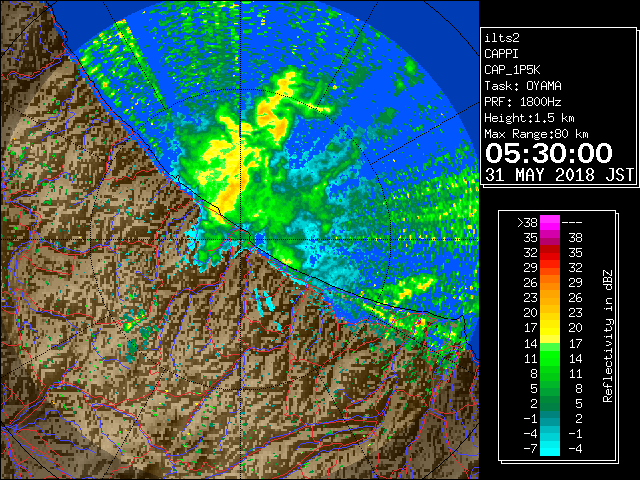Click the 05:30:00 timestamp
Image resolution: width=640 pixels, height=480 pixels.
coord(549,153)
